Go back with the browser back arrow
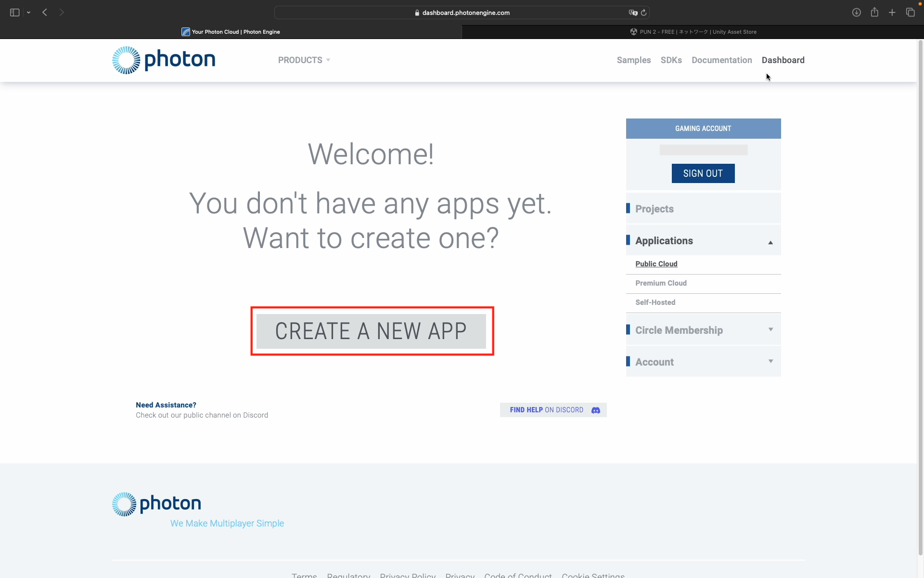The image size is (924, 578). coord(45,13)
